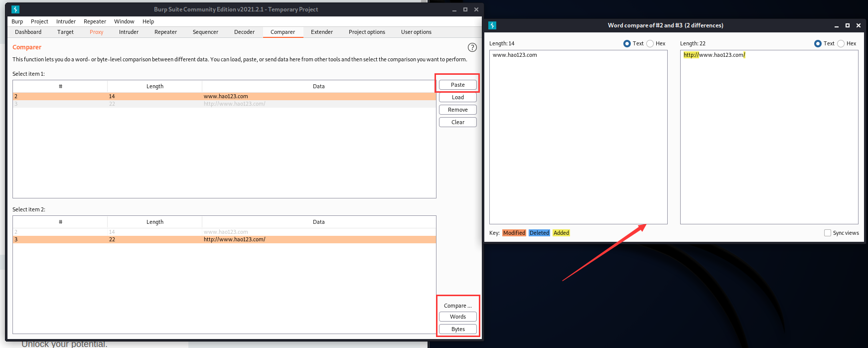Screen dimensions: 868x348
Task: Click the Modified orange key swatch
Action: (x=514, y=233)
